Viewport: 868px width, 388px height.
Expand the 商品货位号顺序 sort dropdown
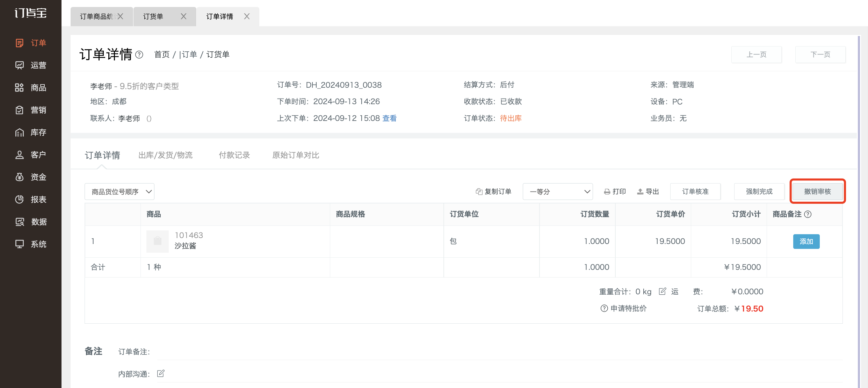[x=120, y=192]
